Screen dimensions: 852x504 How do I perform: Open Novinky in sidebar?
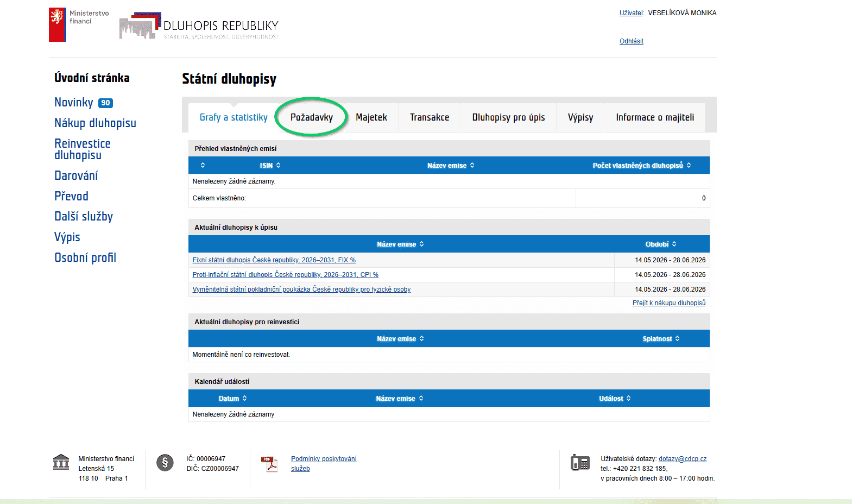pyautogui.click(x=74, y=102)
